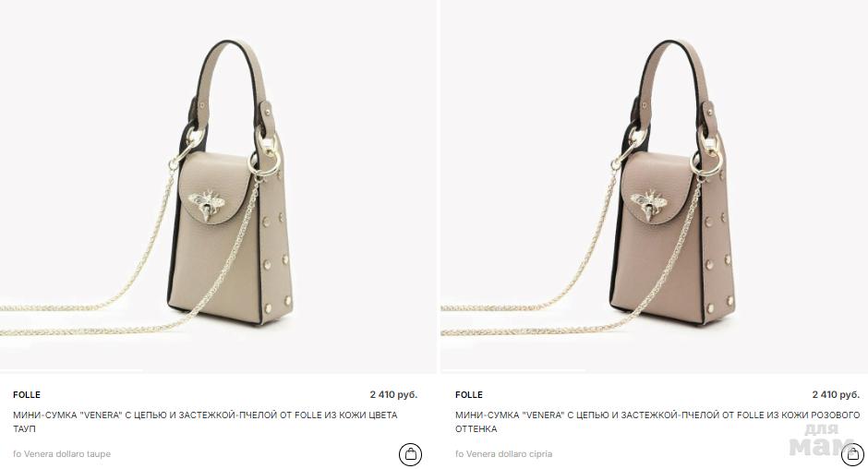Click the bee clasp on pink bag
Image resolution: width=868 pixels, height=469 pixels.
(649, 204)
